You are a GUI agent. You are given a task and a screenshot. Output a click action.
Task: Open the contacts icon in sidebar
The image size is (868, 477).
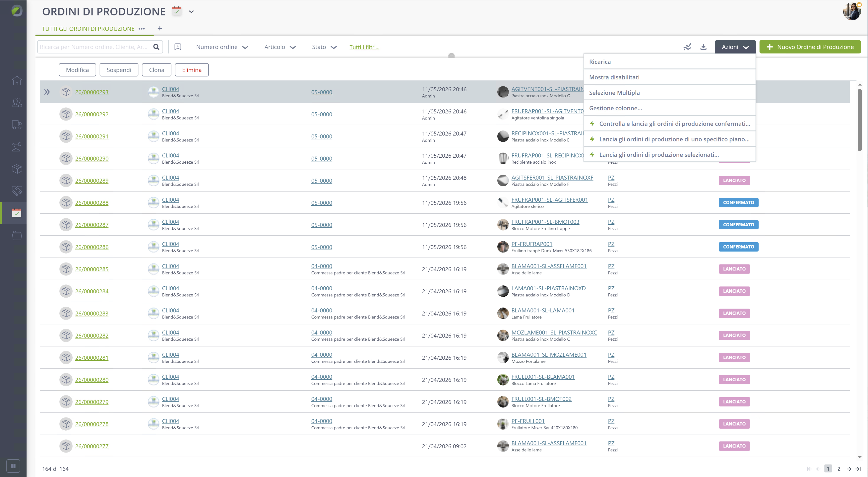point(16,102)
